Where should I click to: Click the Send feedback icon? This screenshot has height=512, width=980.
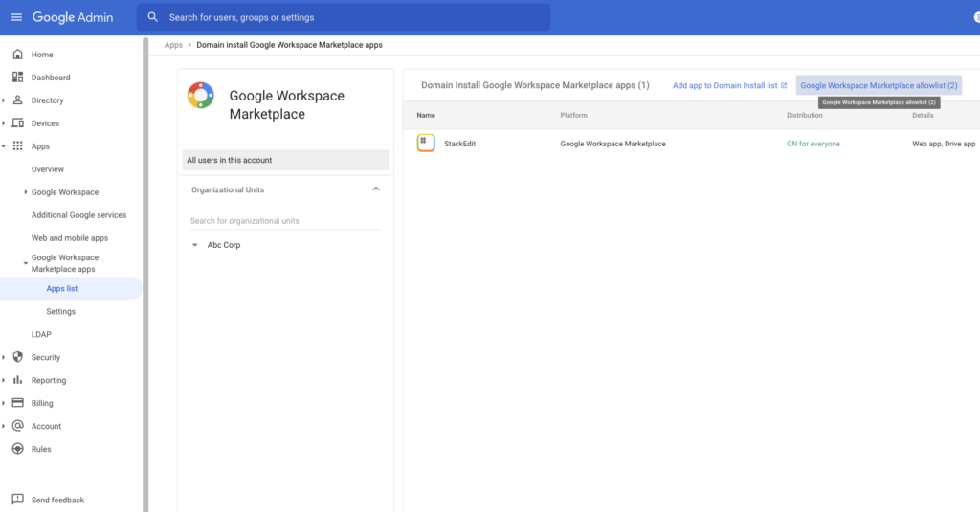point(17,500)
